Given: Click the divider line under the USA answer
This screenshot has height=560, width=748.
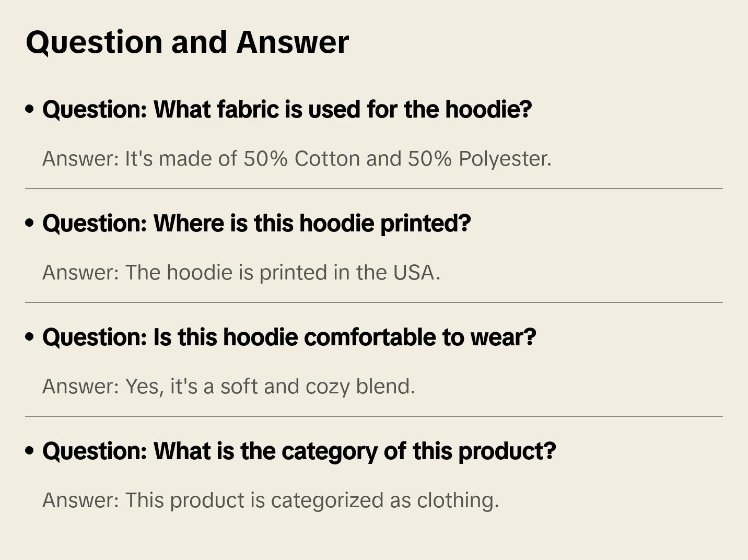Looking at the screenshot, I should tap(374, 302).
